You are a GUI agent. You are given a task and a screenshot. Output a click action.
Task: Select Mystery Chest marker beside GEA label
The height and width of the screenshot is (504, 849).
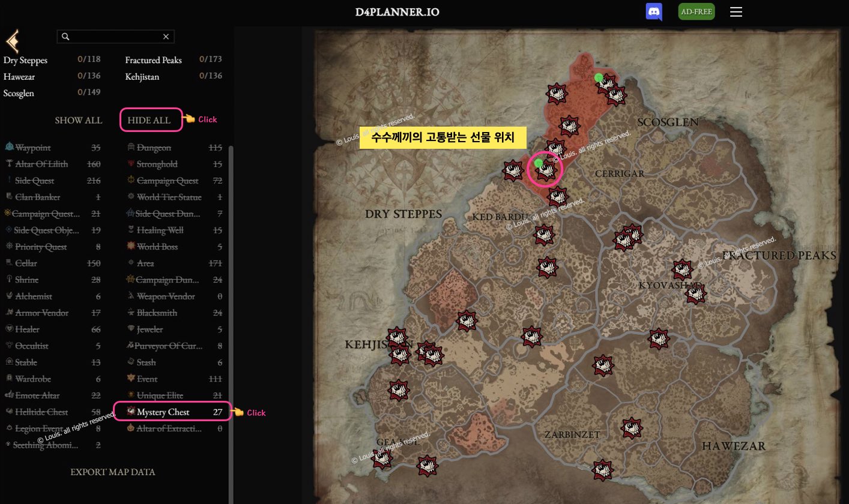[x=382, y=460]
